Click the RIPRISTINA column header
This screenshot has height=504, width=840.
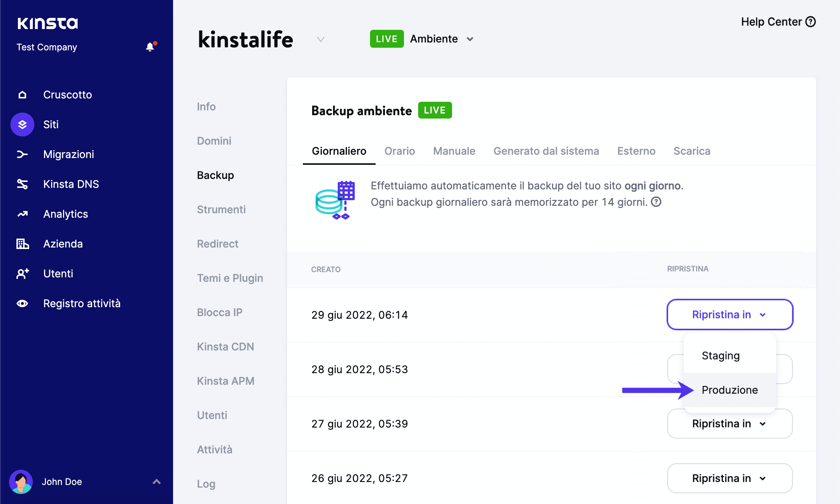[688, 269]
